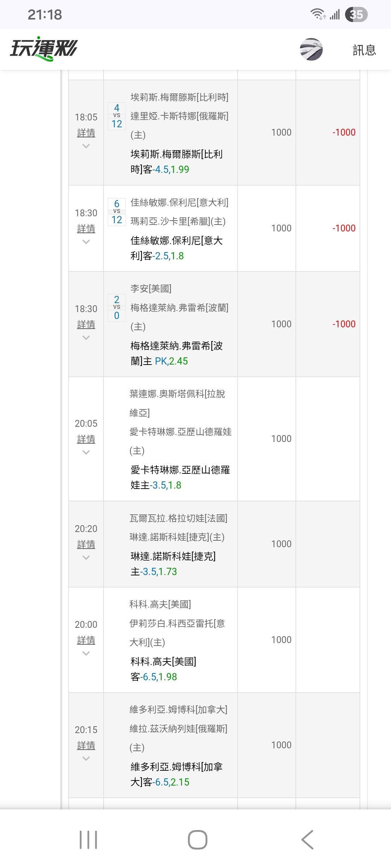The image size is (391, 868).
Task: Tap the 2 vs 0 score box
Action: click(117, 308)
